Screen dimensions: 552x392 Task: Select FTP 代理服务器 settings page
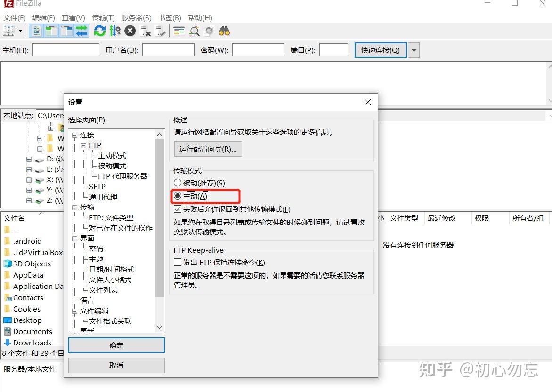tap(122, 176)
